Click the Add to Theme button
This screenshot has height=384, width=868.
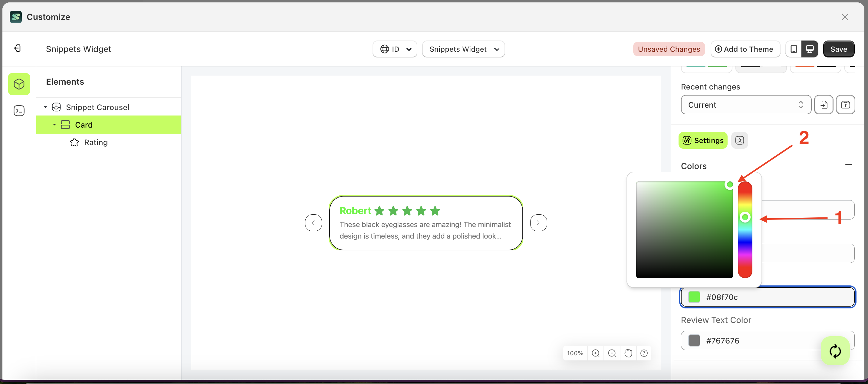tap(745, 49)
